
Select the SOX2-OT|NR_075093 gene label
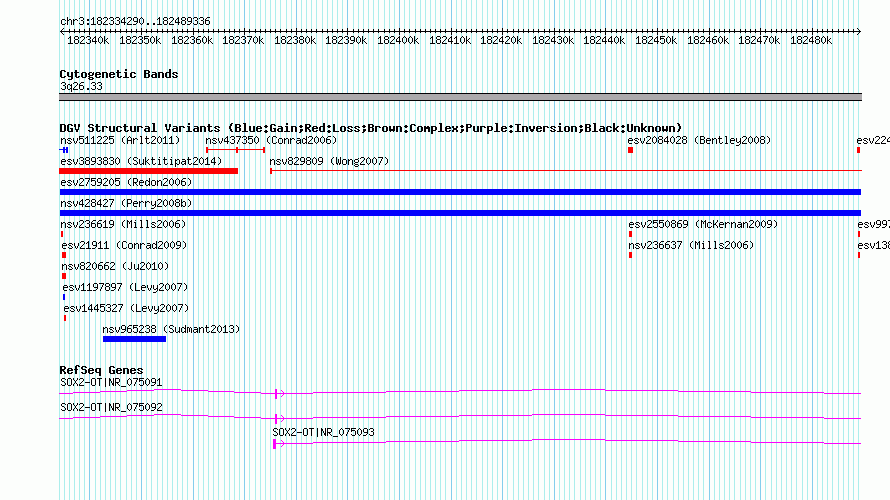[324, 432]
